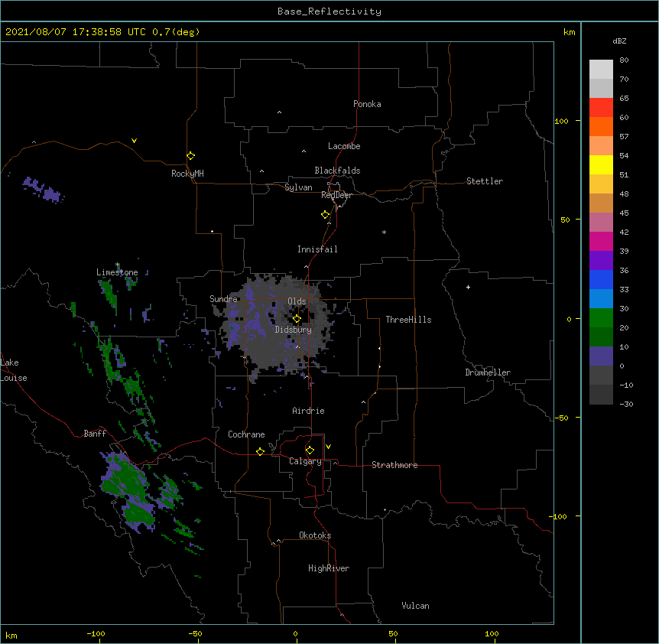
Task: Click the yellow diamond marker below Cochrane
Action: coord(260,451)
